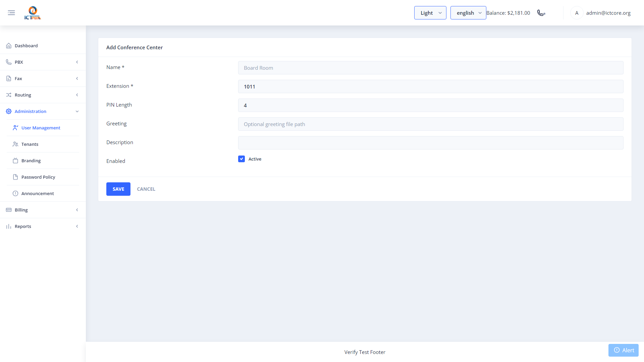The width and height of the screenshot is (644, 362).
Task: Open the Password Policy submenu item
Action: tap(43, 177)
